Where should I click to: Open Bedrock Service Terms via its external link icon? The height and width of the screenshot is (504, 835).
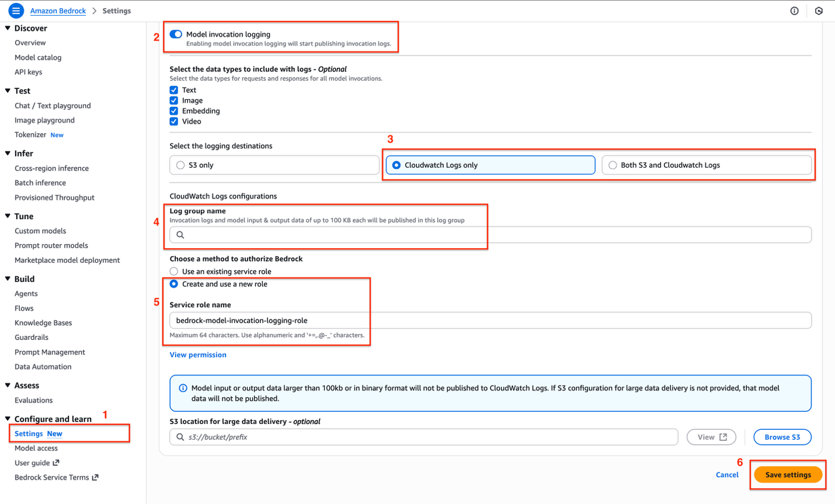click(x=95, y=477)
